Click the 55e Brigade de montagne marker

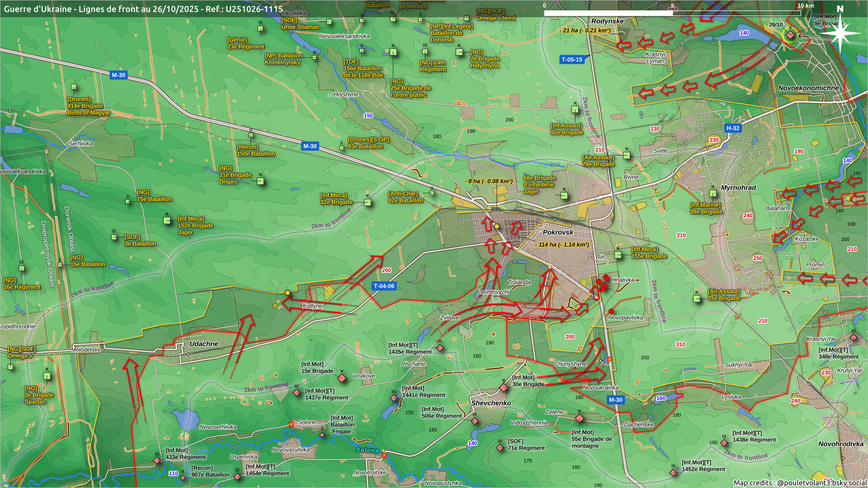[x=579, y=419]
